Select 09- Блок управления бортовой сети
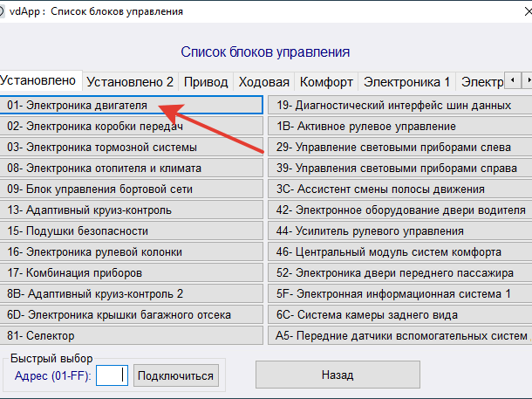532x399 pixels. [x=131, y=189]
